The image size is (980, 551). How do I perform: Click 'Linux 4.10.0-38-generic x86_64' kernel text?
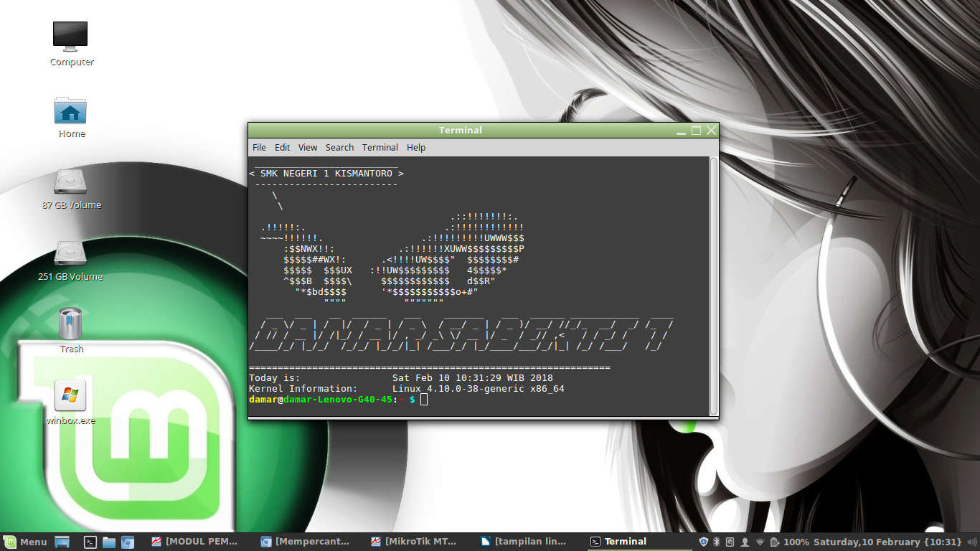point(479,389)
